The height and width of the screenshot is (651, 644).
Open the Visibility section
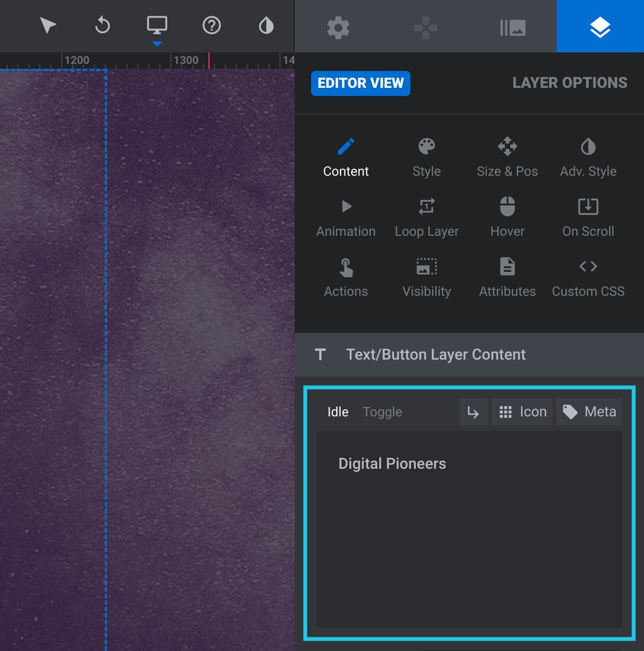[426, 278]
